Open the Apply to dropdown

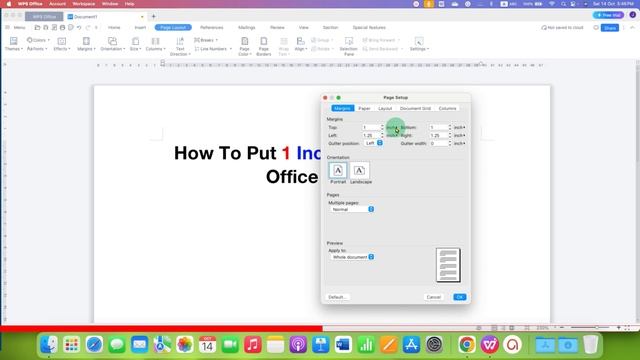click(x=352, y=257)
